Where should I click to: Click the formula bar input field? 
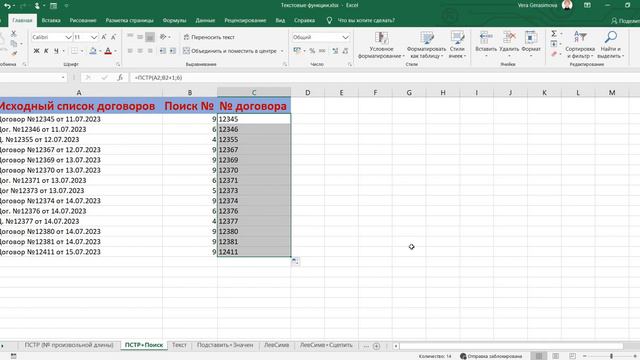pyautogui.click(x=384, y=78)
